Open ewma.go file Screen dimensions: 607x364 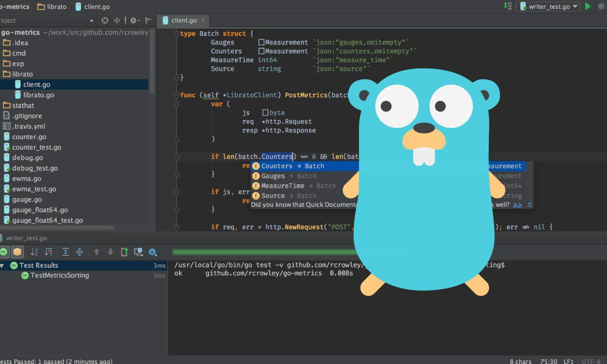click(22, 179)
